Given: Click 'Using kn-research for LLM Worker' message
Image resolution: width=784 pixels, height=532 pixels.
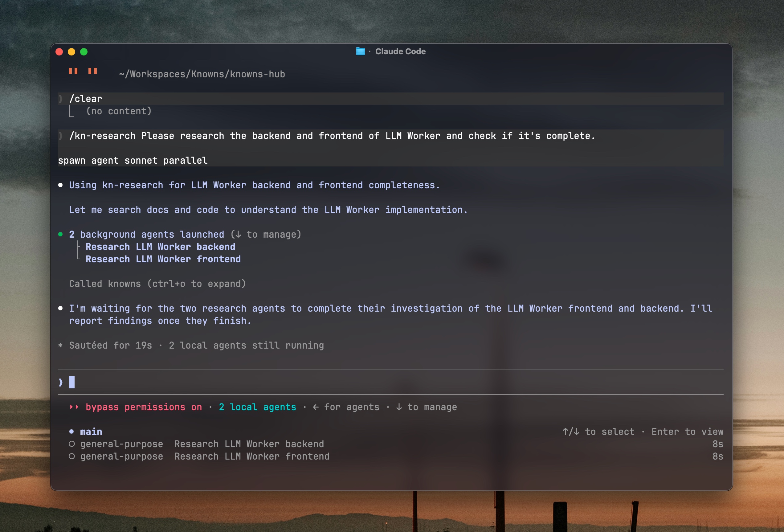Looking at the screenshot, I should coord(255,185).
